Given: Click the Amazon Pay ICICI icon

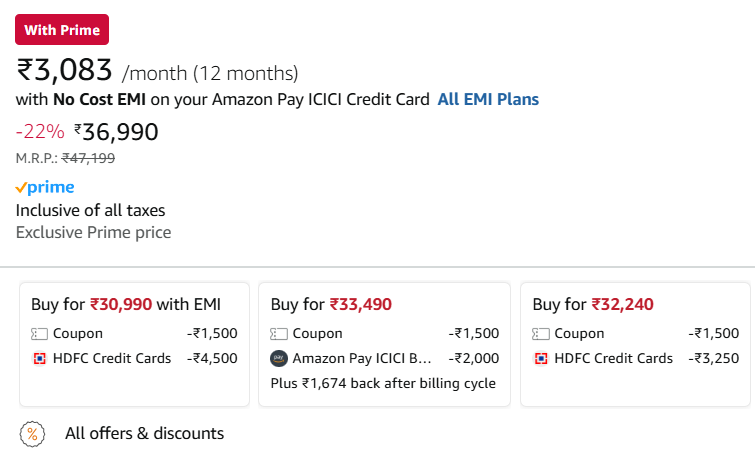Looking at the screenshot, I should [279, 359].
